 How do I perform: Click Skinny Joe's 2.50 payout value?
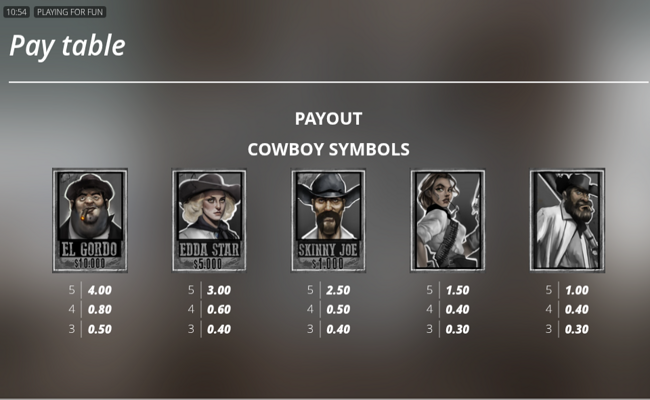click(x=338, y=290)
